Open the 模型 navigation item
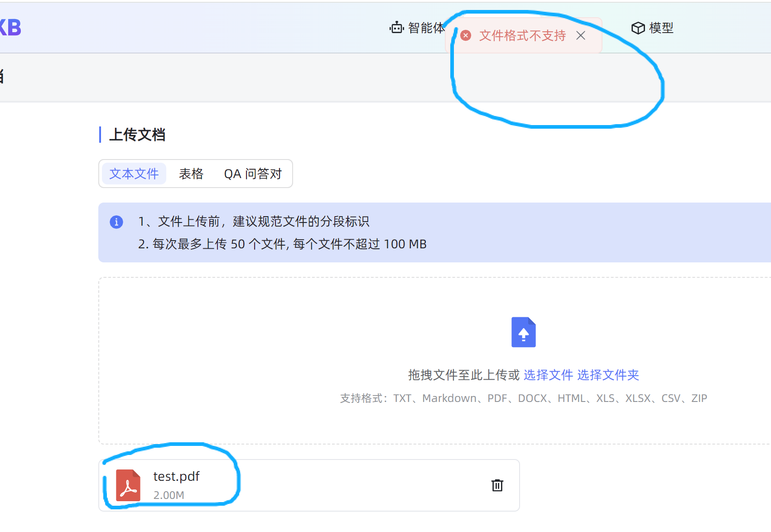The width and height of the screenshot is (771, 532). [661, 28]
